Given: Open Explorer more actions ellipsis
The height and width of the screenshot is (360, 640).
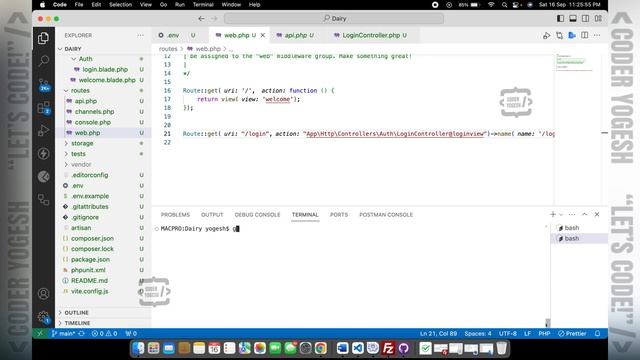Looking at the screenshot, I should click(x=140, y=36).
